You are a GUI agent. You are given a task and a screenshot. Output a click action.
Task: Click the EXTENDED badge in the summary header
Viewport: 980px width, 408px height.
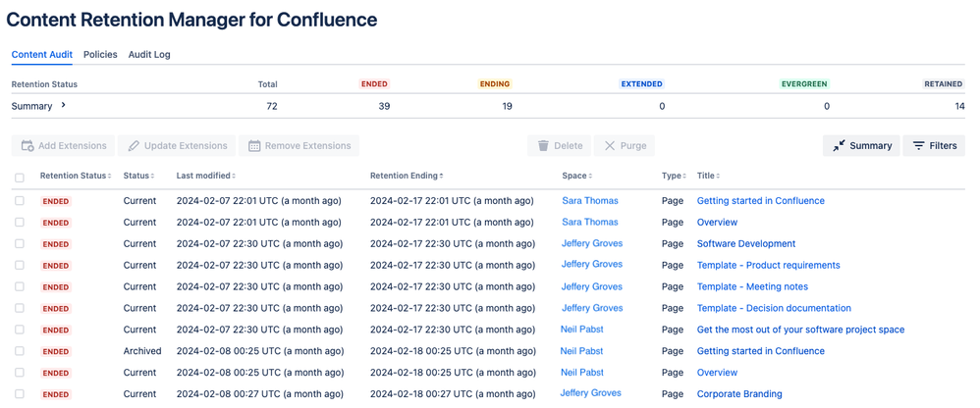[641, 84]
